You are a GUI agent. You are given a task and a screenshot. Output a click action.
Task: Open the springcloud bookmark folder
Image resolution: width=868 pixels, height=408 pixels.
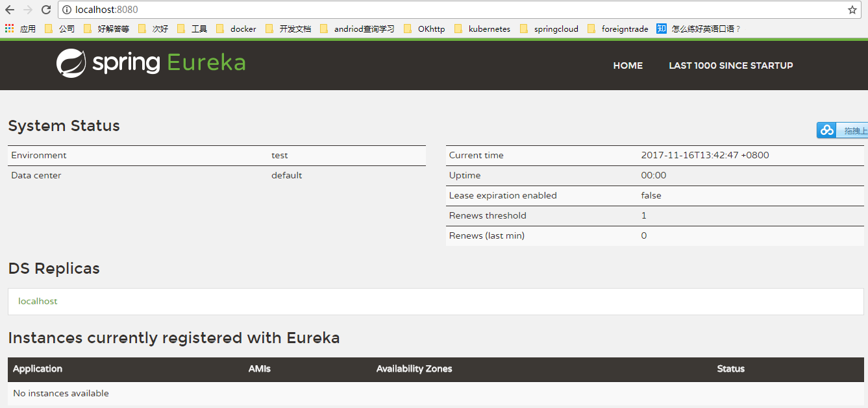point(549,29)
